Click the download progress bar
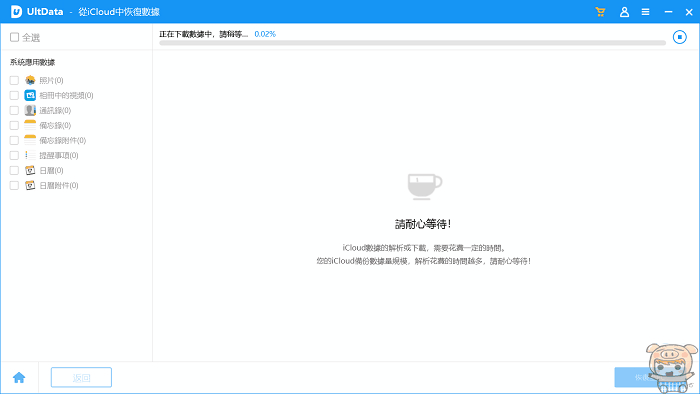700x394 pixels. (412, 43)
